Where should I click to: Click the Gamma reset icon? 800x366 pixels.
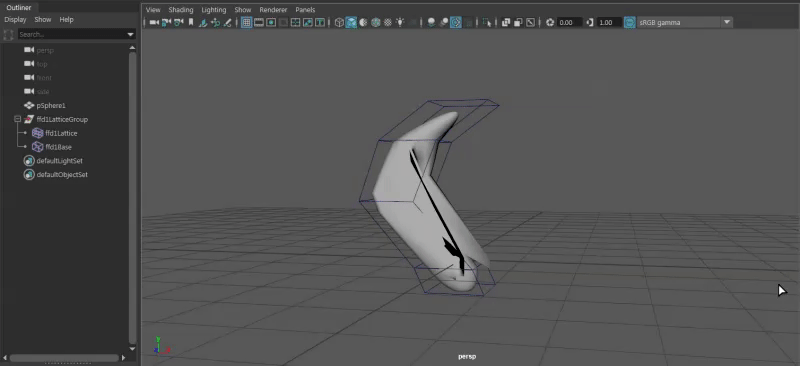click(590, 22)
